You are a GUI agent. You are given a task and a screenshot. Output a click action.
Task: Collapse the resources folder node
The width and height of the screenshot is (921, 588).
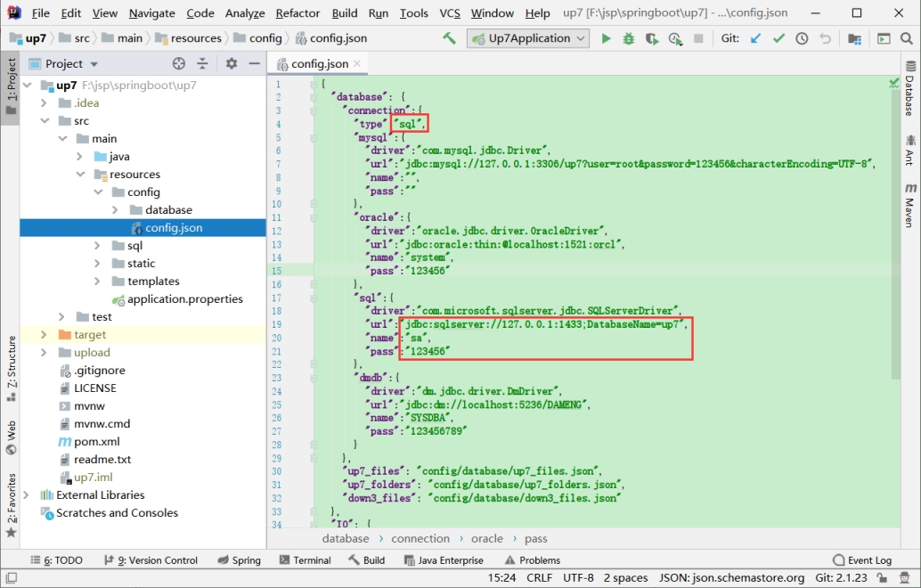pos(80,175)
